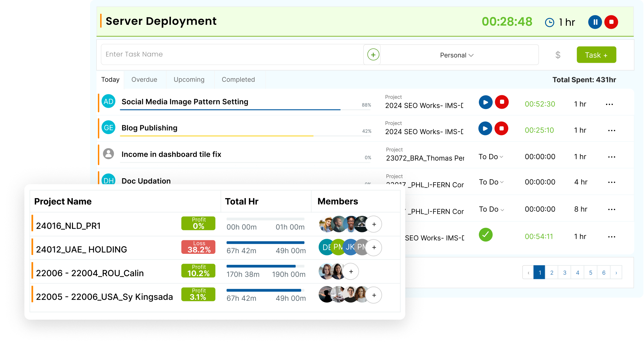This screenshot has width=644, height=346.
Task: Click the green plus circle beside task name
Action: click(x=373, y=55)
